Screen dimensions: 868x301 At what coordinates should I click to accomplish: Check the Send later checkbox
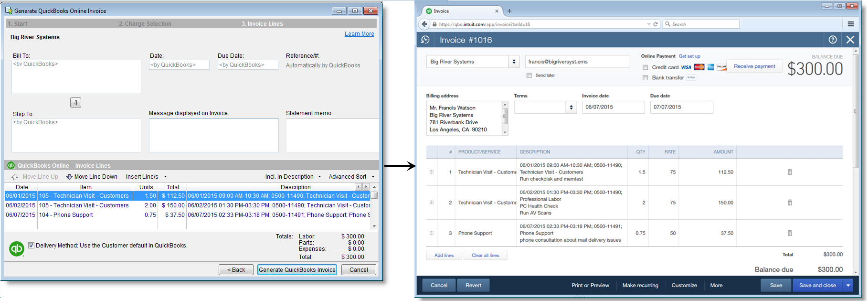tap(529, 75)
